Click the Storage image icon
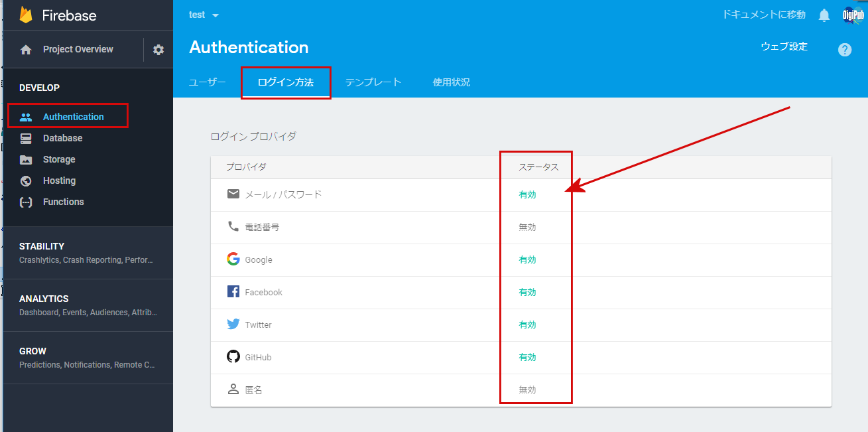The height and width of the screenshot is (432, 868). point(26,159)
